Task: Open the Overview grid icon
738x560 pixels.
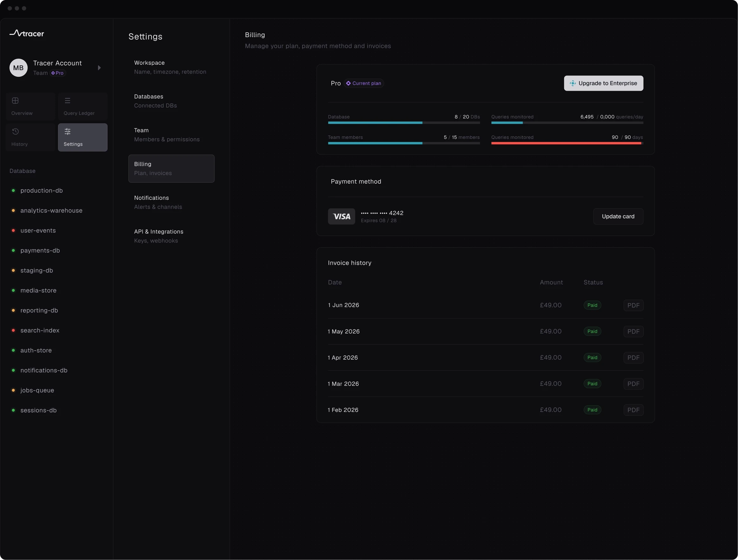Action: [x=15, y=101]
